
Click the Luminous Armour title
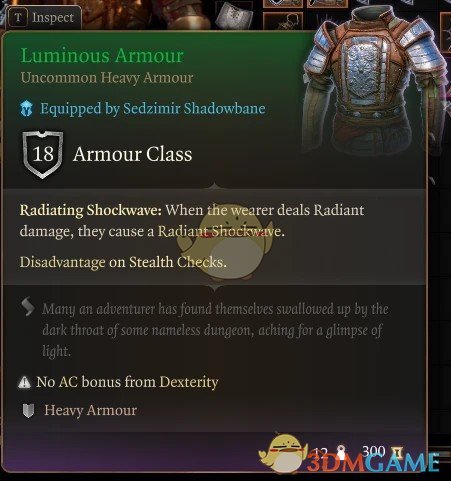[102, 55]
